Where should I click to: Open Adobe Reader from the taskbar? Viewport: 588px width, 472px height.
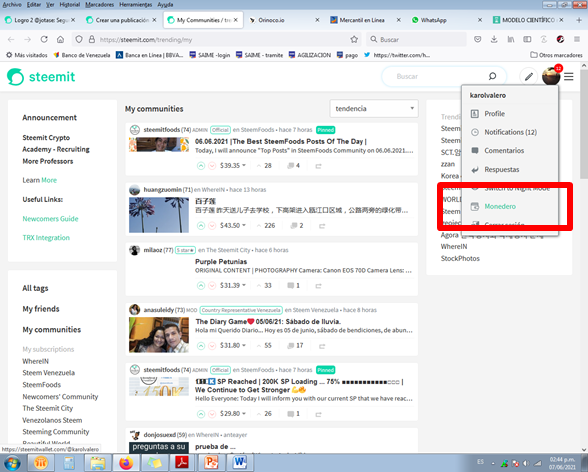point(182,463)
